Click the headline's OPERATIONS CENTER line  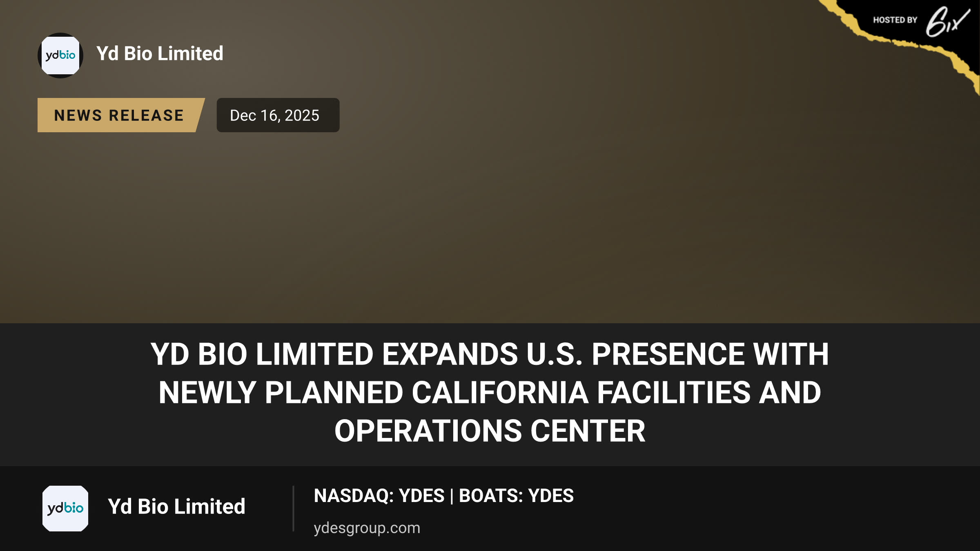click(x=490, y=431)
